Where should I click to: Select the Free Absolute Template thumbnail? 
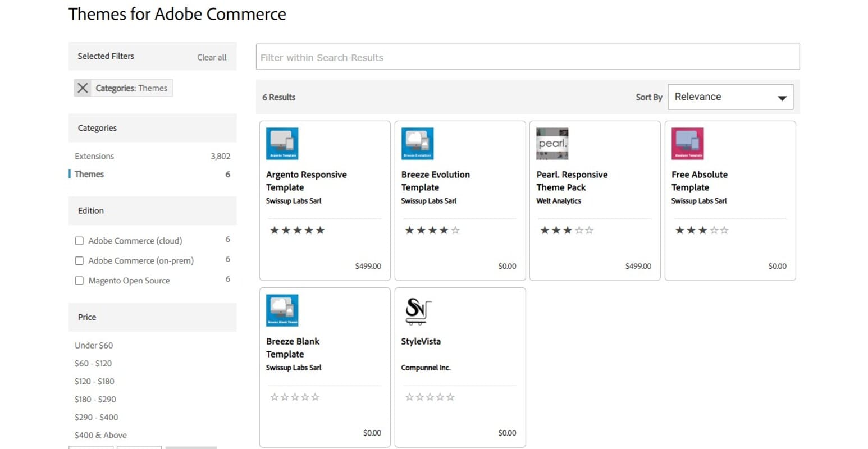click(687, 143)
